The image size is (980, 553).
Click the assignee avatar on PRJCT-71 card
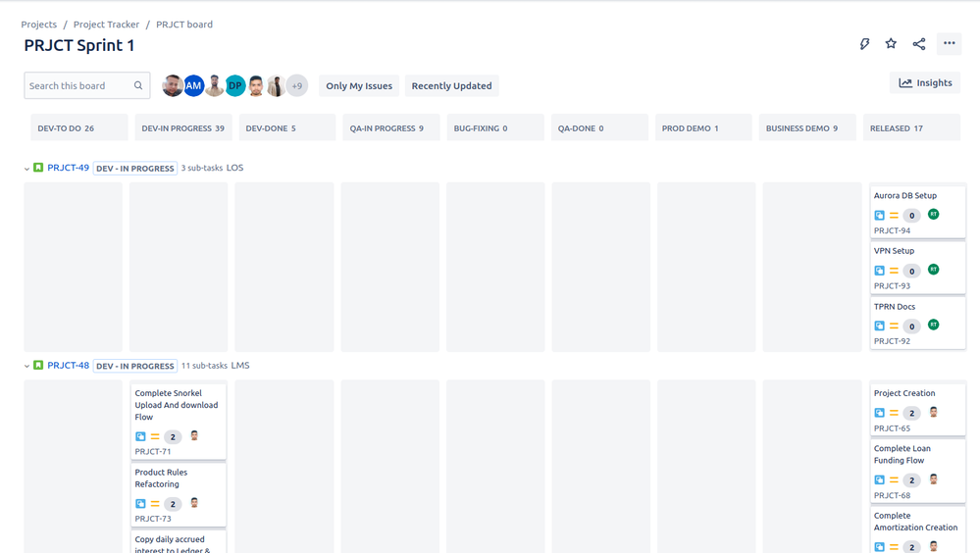(x=194, y=435)
